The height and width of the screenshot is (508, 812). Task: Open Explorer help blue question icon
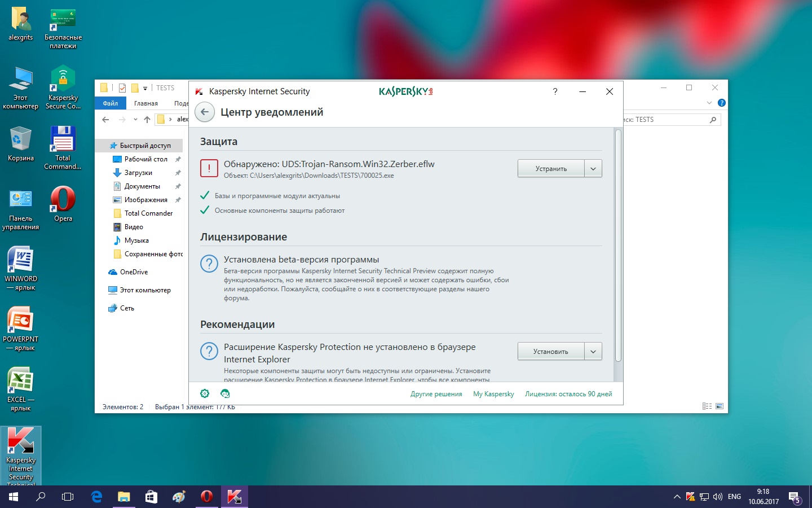coord(721,103)
